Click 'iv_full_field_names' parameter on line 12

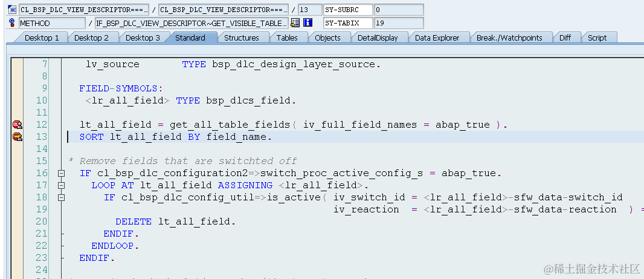coord(360,125)
